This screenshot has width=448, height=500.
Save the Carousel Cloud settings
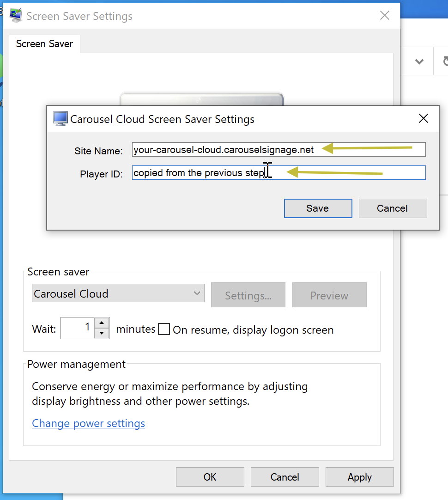318,208
